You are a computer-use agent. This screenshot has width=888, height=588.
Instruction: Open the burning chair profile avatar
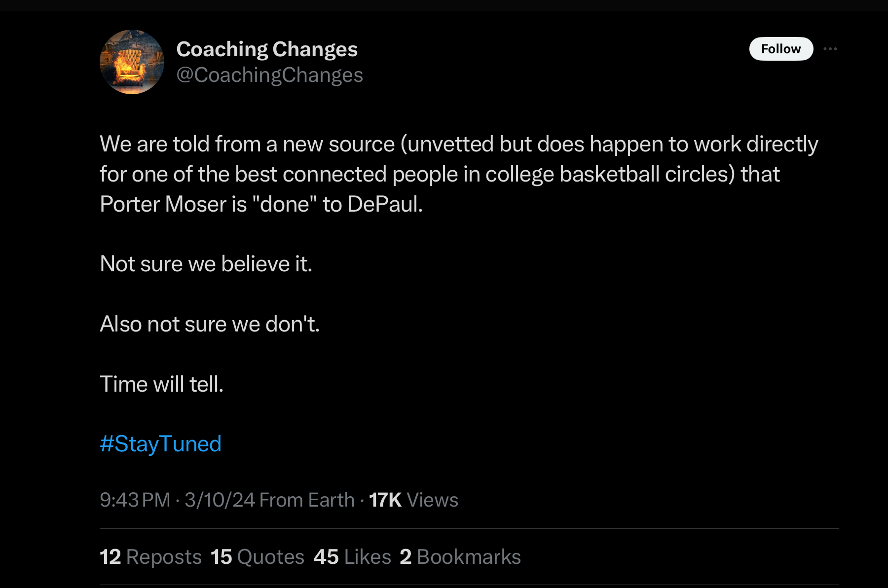click(x=132, y=62)
